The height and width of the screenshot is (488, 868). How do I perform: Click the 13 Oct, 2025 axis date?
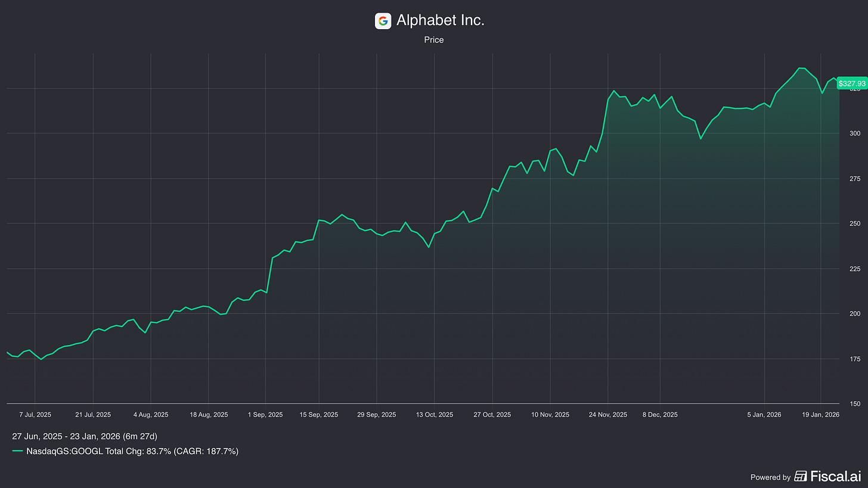pos(434,414)
